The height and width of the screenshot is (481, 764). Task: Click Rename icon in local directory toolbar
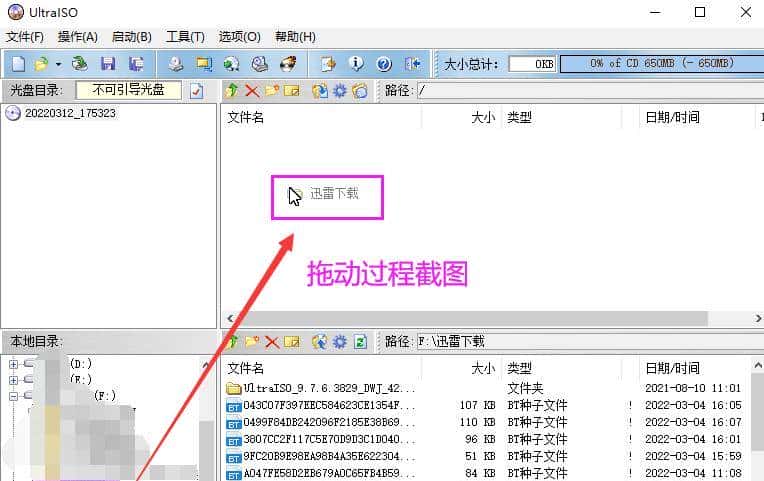(x=291, y=342)
